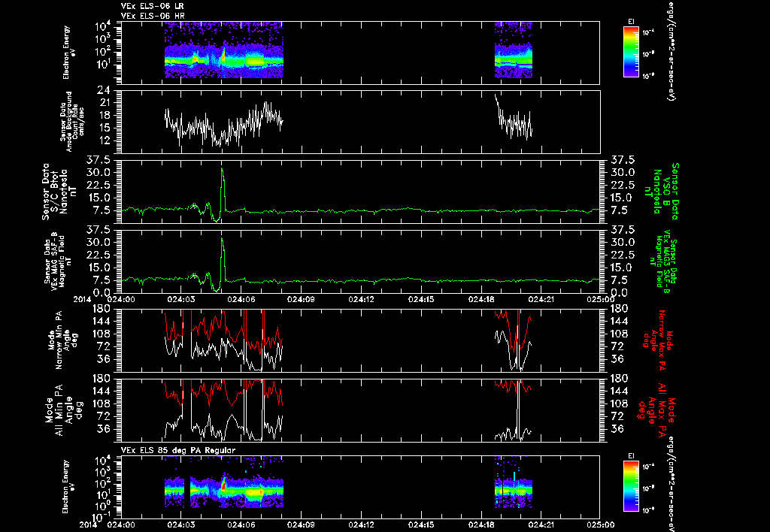Click the 'El' label above the 85 deg PA color bar
770x532 pixels.
pyautogui.click(x=631, y=456)
